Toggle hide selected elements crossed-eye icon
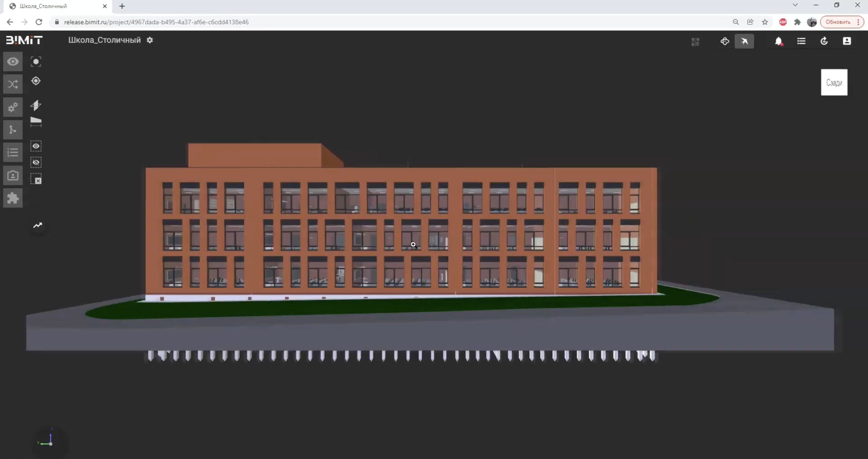The height and width of the screenshot is (459, 868). tap(36, 163)
